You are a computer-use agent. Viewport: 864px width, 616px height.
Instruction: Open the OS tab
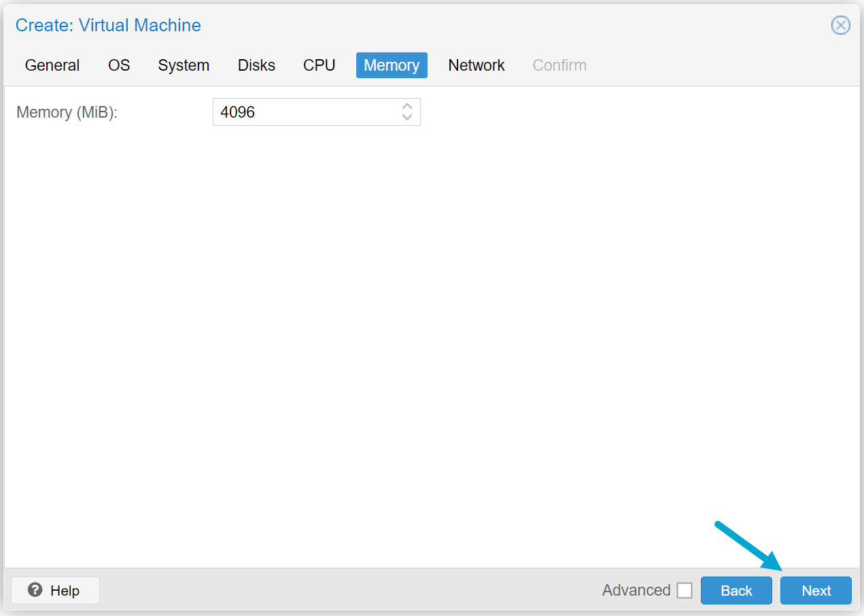point(119,65)
